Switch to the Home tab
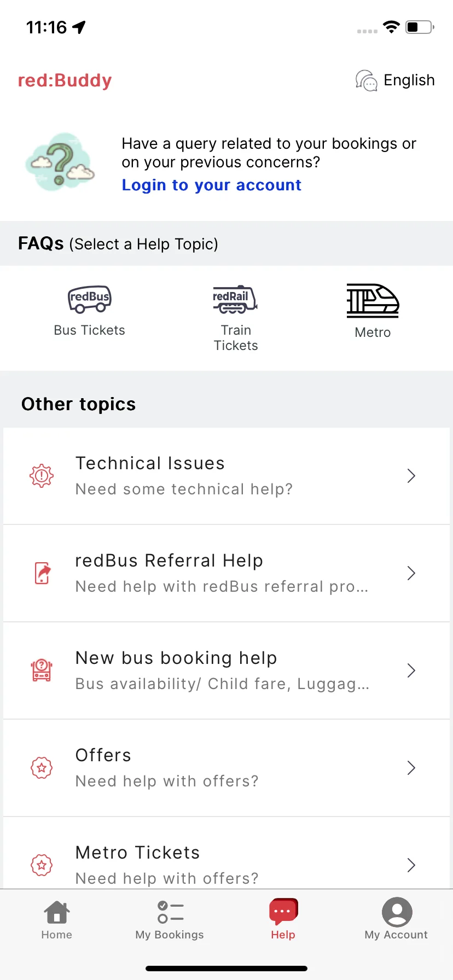Image resolution: width=453 pixels, height=980 pixels. click(x=57, y=920)
